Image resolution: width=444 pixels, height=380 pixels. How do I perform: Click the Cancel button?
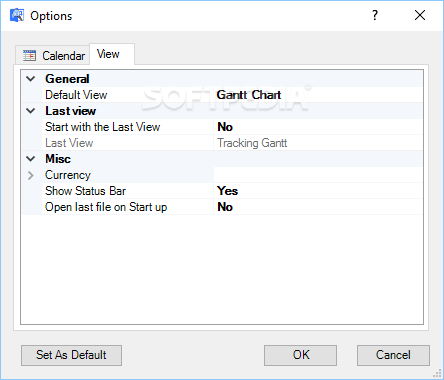pyautogui.click(x=393, y=355)
